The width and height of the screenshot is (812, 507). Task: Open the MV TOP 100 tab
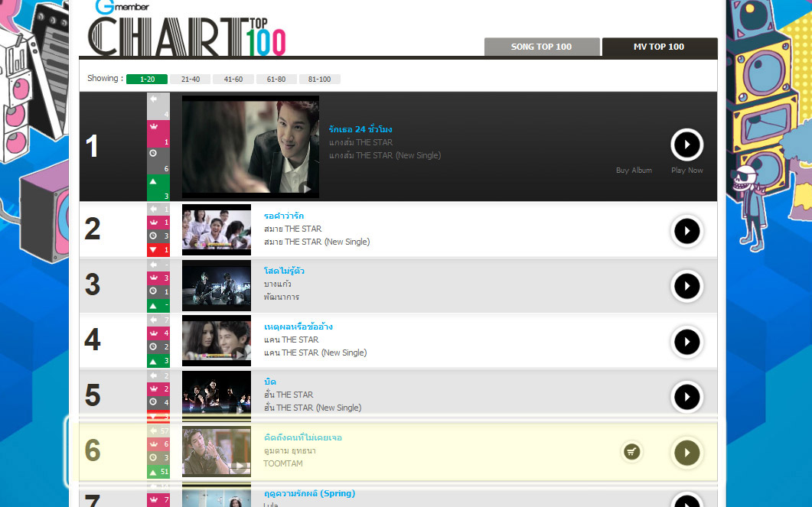click(x=659, y=47)
